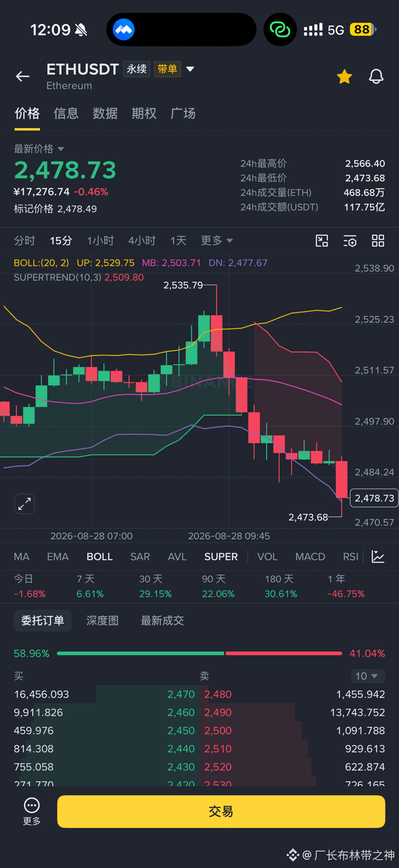Tap the low marker label 2,473.68 on the chart

click(308, 517)
